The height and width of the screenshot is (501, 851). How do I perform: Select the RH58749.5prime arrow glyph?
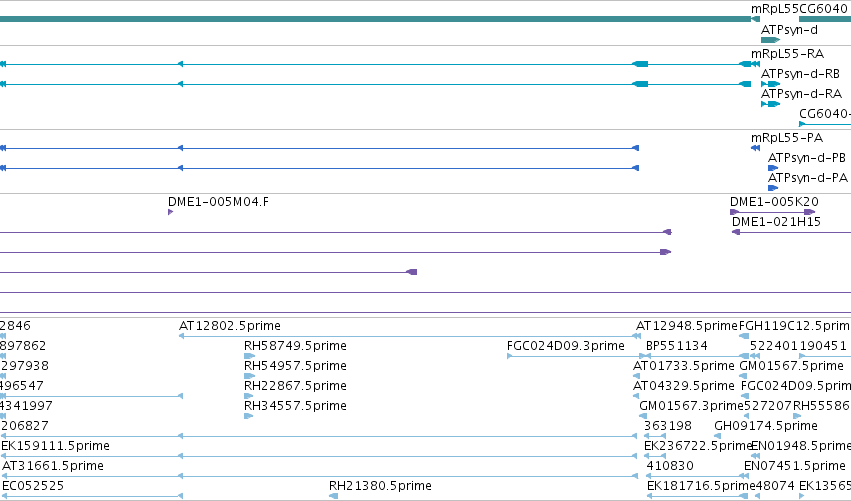point(249,356)
